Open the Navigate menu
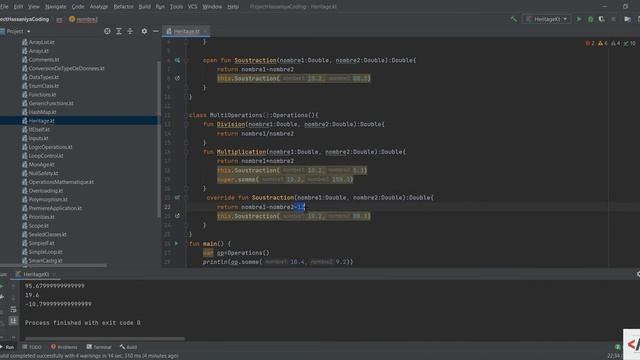 56,7
